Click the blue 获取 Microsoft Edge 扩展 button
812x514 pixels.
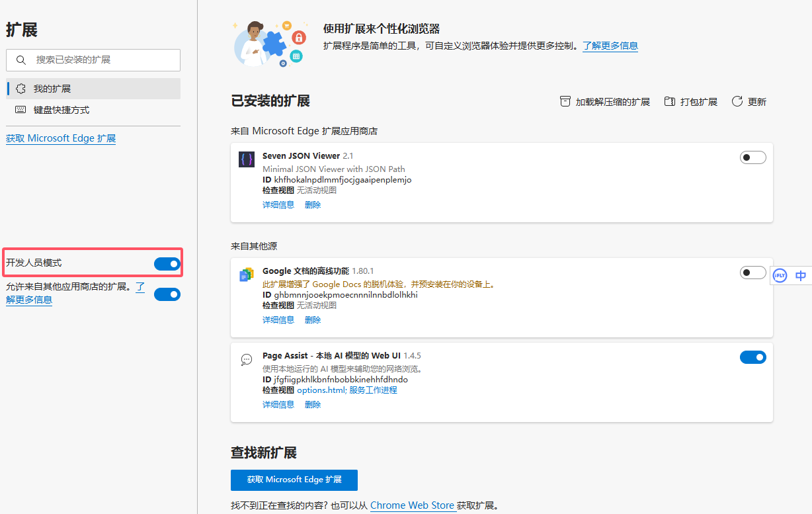tap(294, 480)
